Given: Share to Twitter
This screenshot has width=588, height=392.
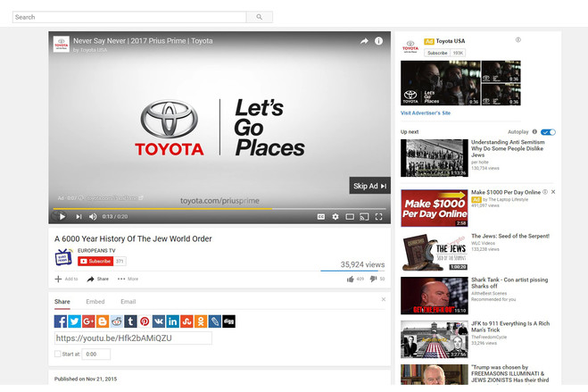Looking at the screenshot, I should pyautogui.click(x=74, y=321).
